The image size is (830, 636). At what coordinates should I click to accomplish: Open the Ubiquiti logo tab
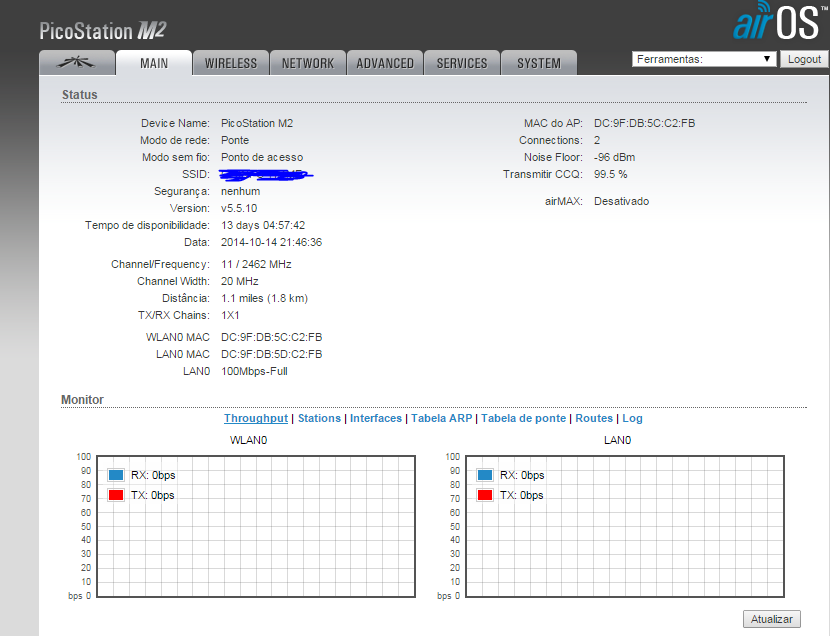click(77, 62)
